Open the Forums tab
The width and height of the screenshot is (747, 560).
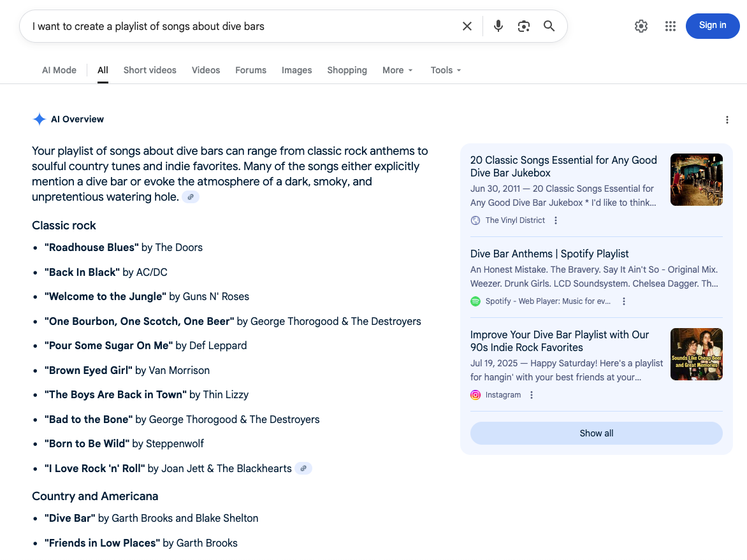(250, 70)
